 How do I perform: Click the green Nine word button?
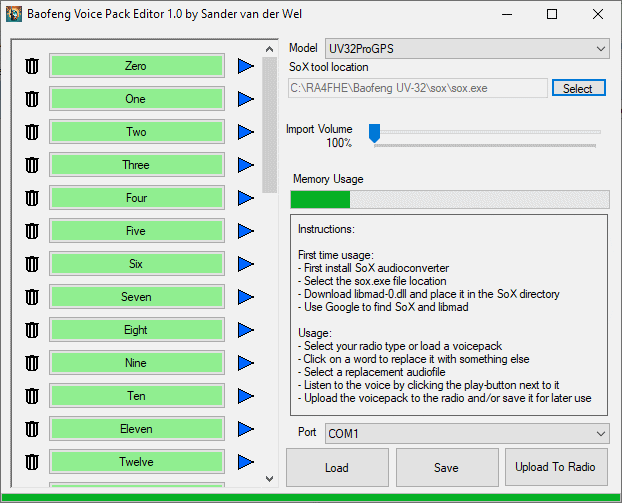click(137, 363)
